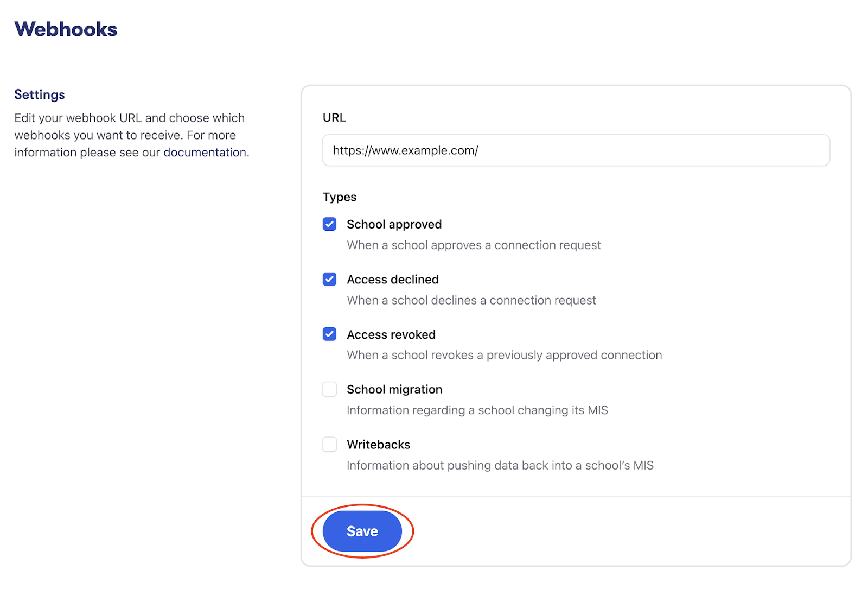
Task: Click the pushing data back description text
Action: (x=500, y=465)
